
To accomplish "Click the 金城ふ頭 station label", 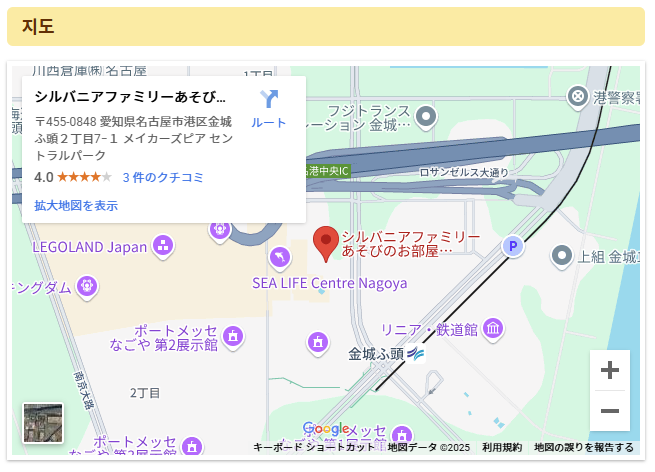I will tap(376, 354).
